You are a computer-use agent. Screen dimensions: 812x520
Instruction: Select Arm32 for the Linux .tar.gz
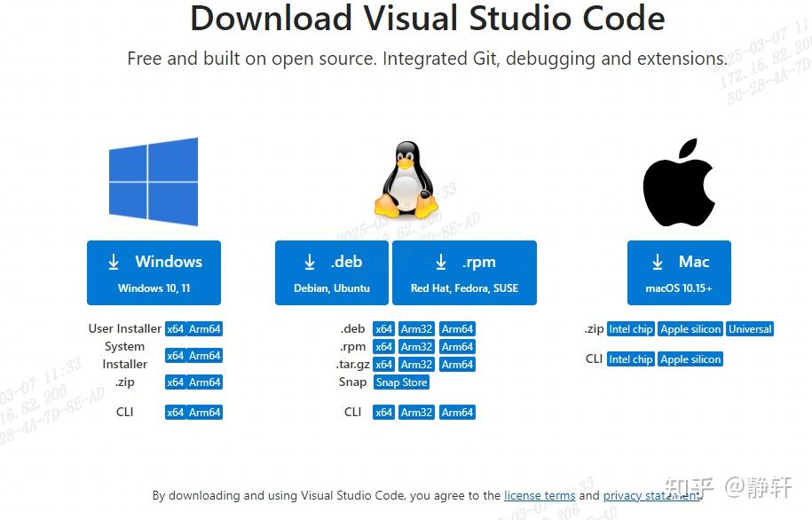coord(416,364)
